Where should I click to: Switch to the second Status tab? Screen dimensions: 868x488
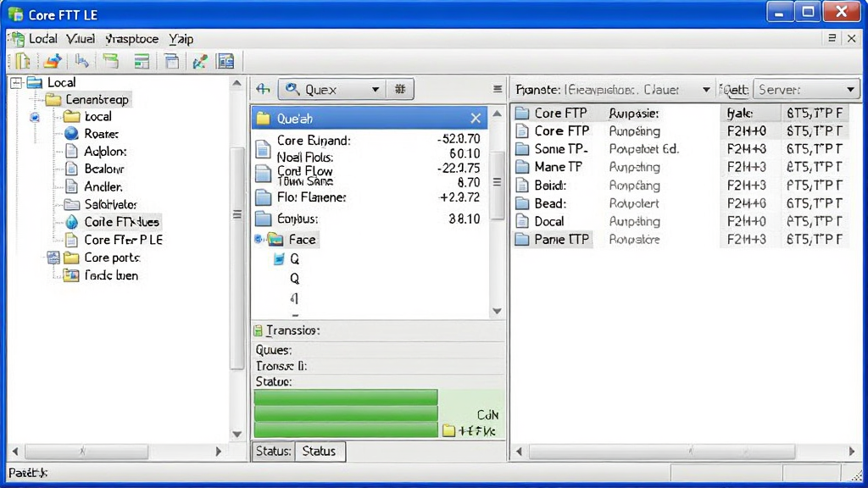tap(320, 451)
